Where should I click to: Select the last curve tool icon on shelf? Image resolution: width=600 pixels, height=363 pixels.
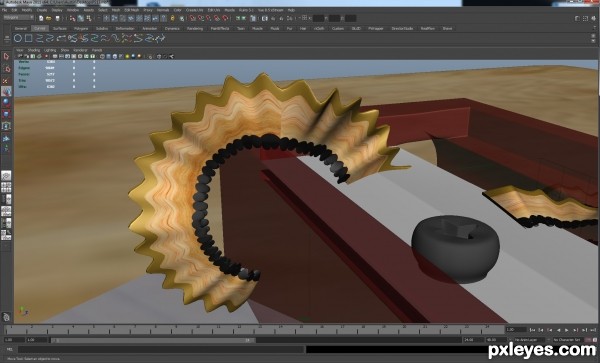(160, 38)
